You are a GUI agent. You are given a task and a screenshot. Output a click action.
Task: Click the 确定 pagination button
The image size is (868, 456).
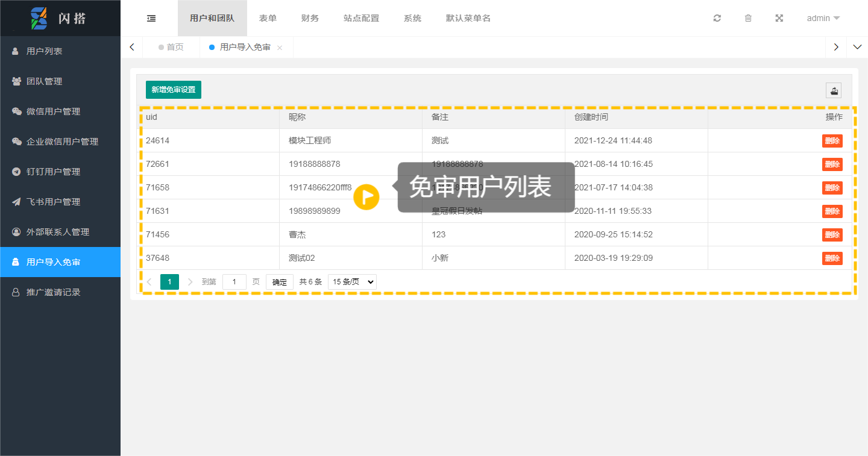point(279,282)
